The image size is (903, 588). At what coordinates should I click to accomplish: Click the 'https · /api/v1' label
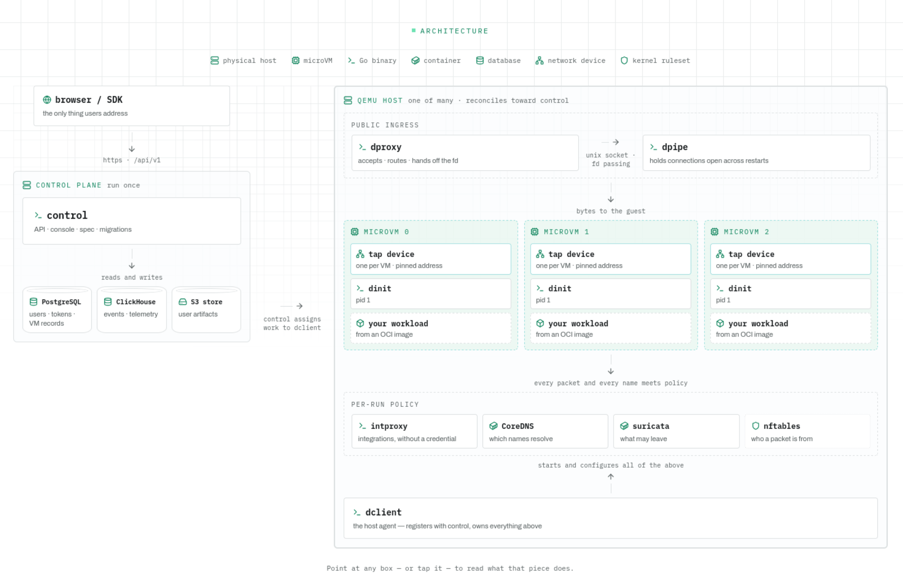coord(132,160)
